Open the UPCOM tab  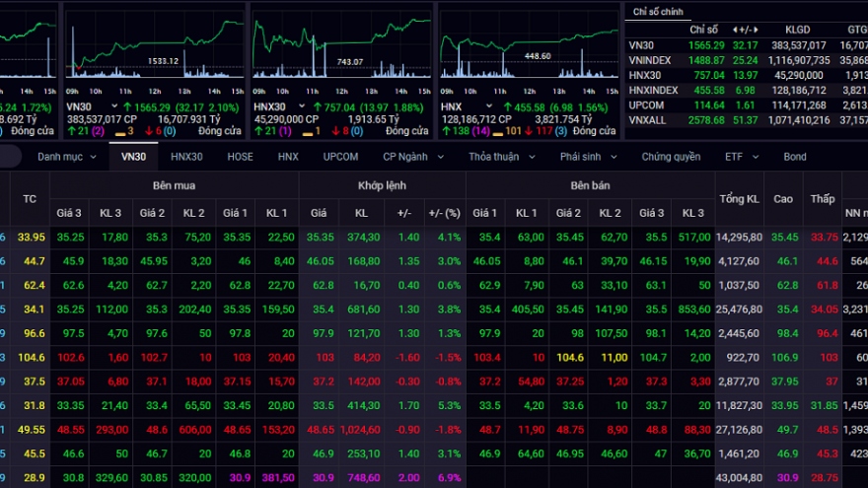click(339, 157)
